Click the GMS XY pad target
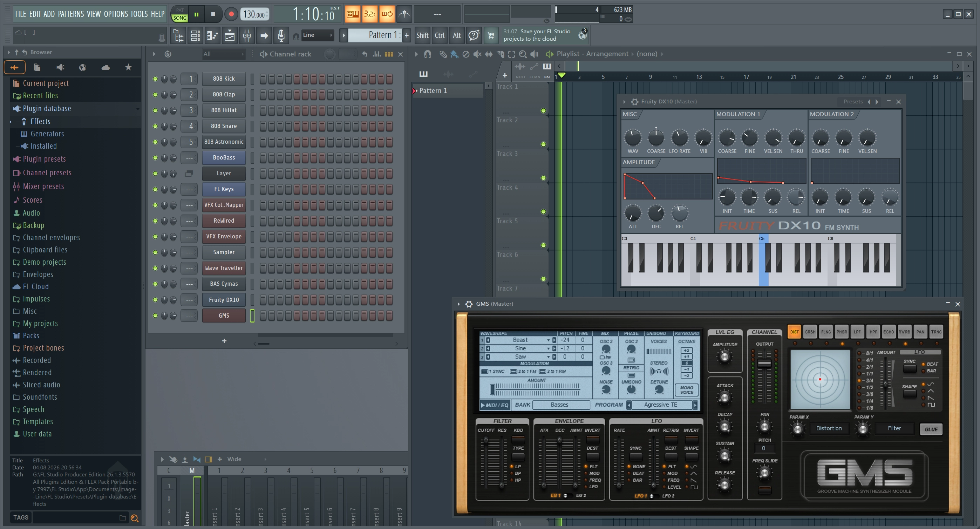 [820, 379]
